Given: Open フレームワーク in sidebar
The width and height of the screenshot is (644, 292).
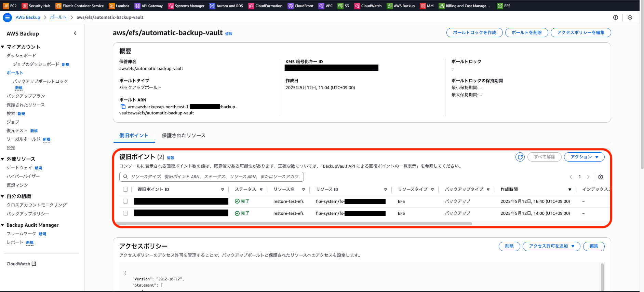Looking at the screenshot, I should (x=21, y=234).
